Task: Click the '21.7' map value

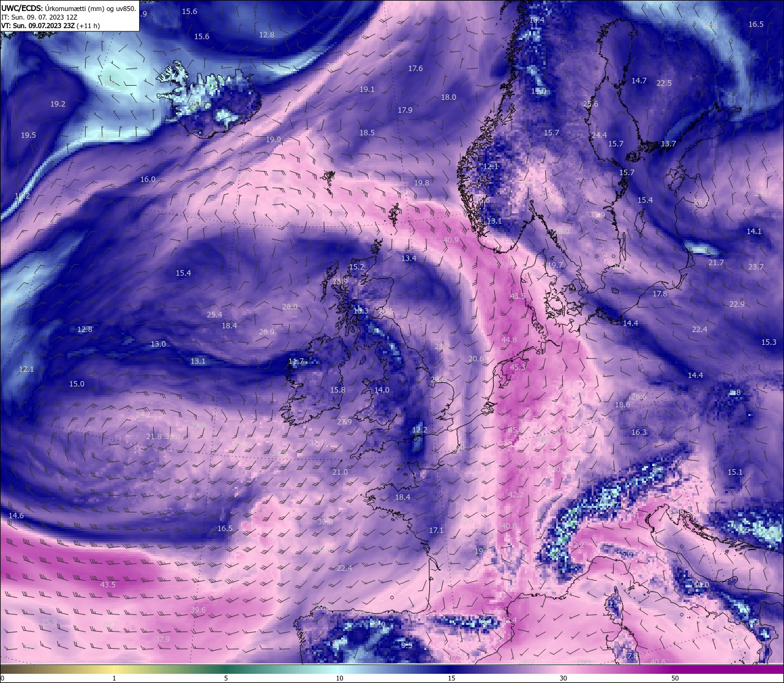Action: pyautogui.click(x=716, y=263)
